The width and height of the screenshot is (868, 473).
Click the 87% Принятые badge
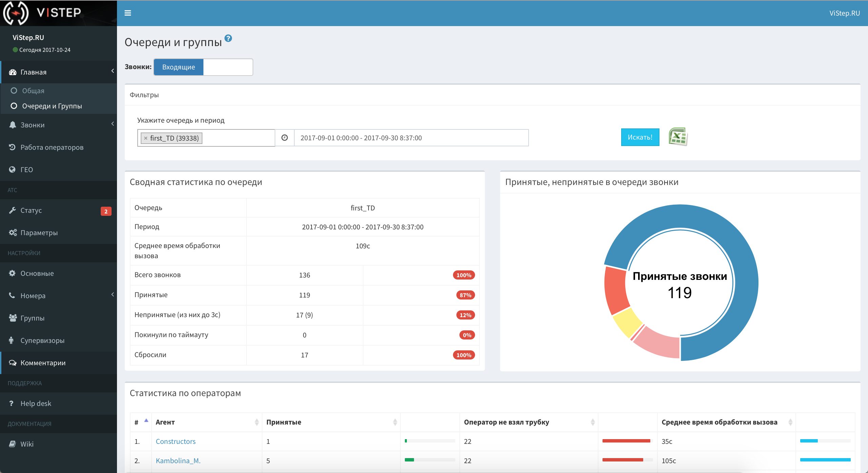coord(465,295)
